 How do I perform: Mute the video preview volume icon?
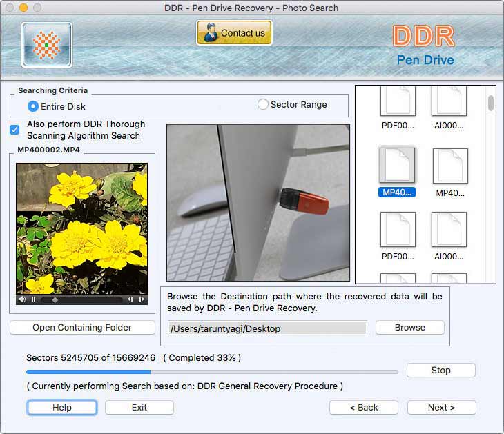(x=22, y=299)
